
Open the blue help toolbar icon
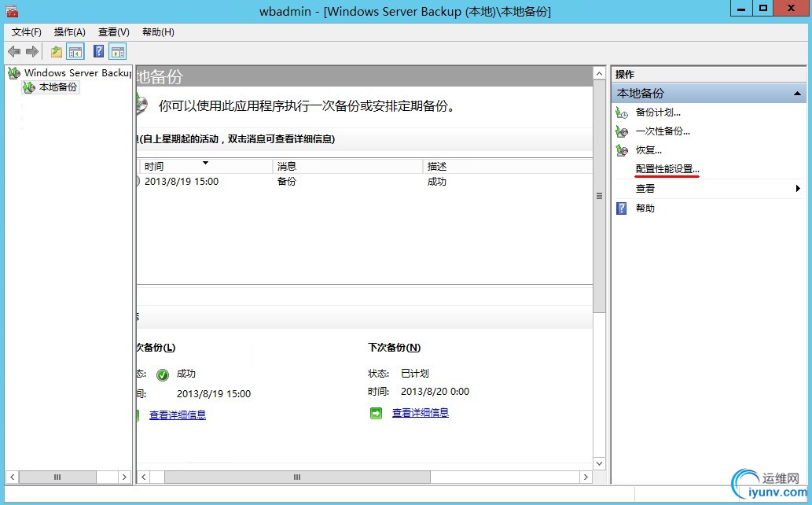coord(98,51)
